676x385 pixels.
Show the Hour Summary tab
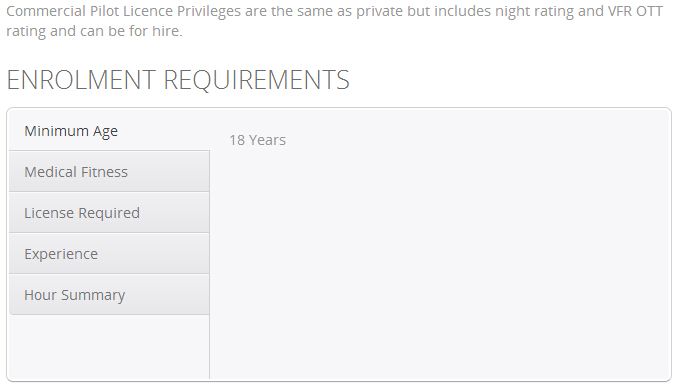pyautogui.click(x=109, y=294)
